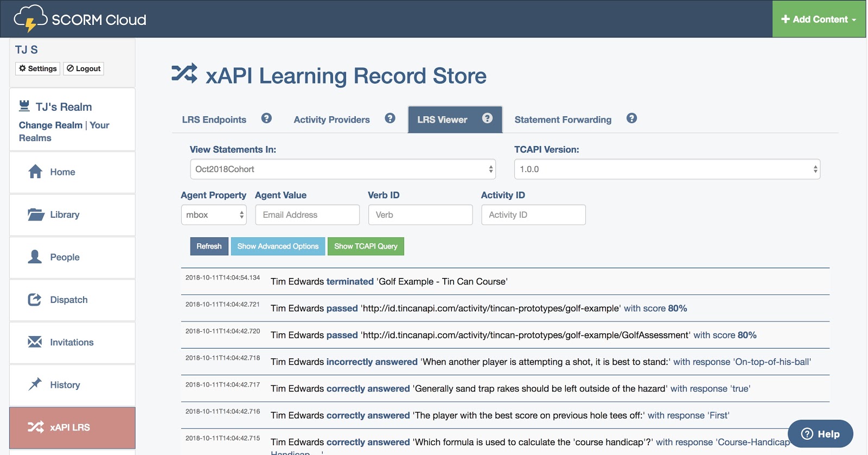Open help for Statement Forwarding question icon

pyautogui.click(x=631, y=118)
